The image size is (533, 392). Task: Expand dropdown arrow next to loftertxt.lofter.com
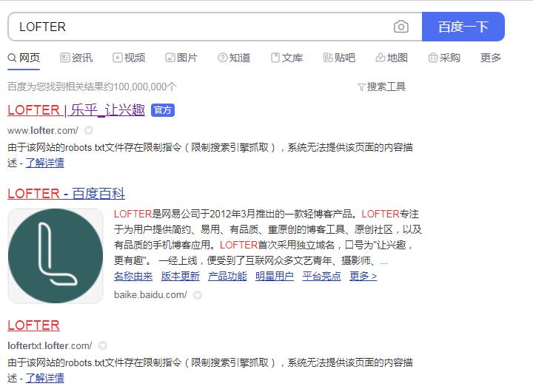[x=103, y=346]
